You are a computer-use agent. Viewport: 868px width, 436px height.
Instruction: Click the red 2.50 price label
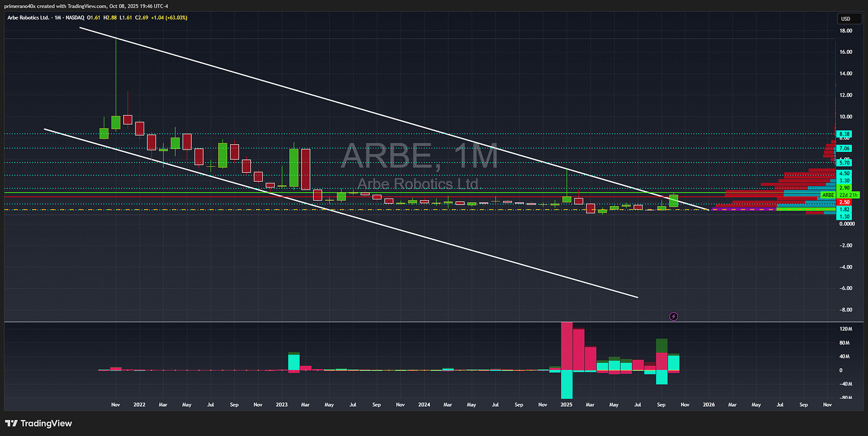click(x=844, y=203)
